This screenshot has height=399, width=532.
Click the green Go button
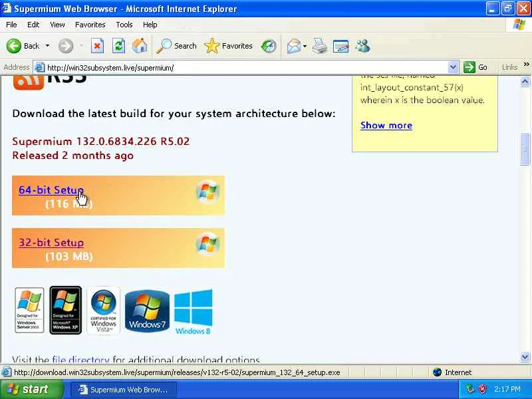[475, 68]
